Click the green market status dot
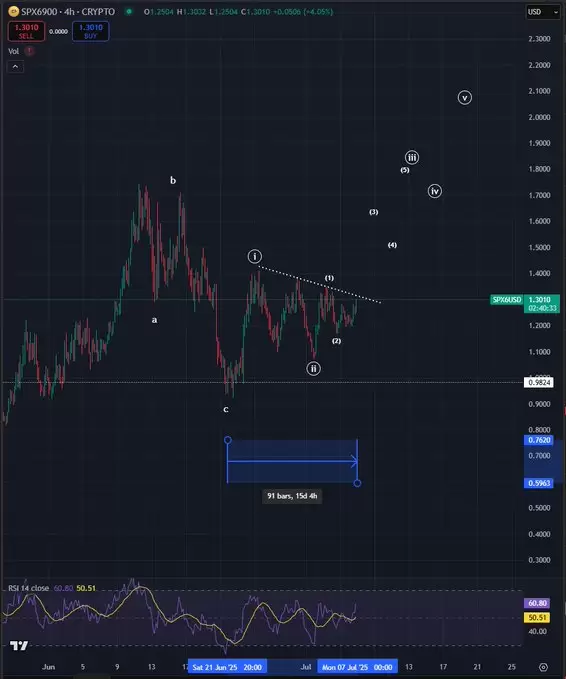566x679 pixels. (129, 12)
